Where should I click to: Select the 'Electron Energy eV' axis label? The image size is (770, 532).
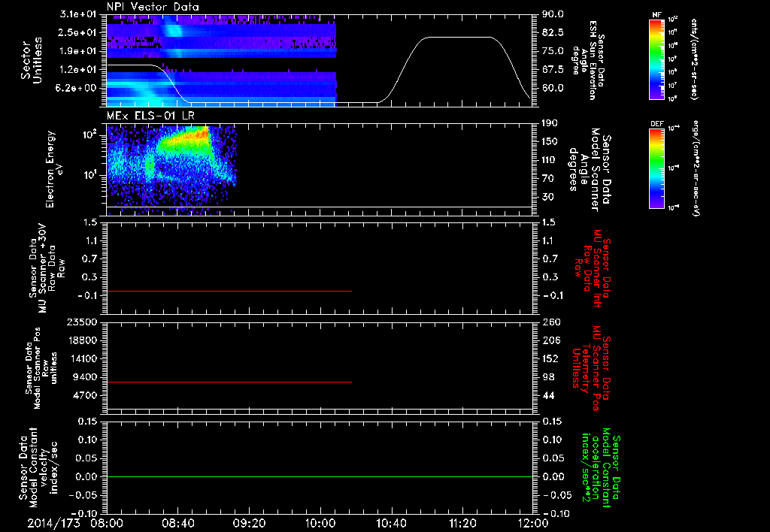click(54, 169)
